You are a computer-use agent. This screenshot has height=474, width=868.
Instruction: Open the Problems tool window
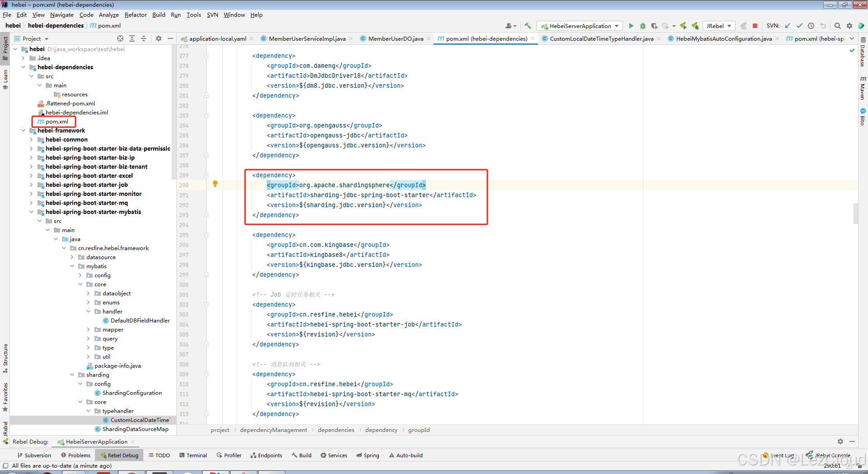click(x=75, y=455)
